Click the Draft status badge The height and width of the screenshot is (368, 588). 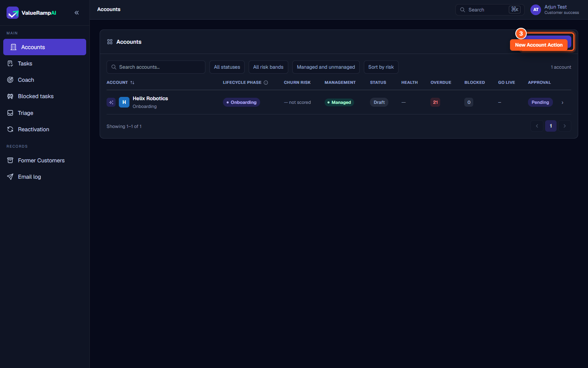click(379, 102)
